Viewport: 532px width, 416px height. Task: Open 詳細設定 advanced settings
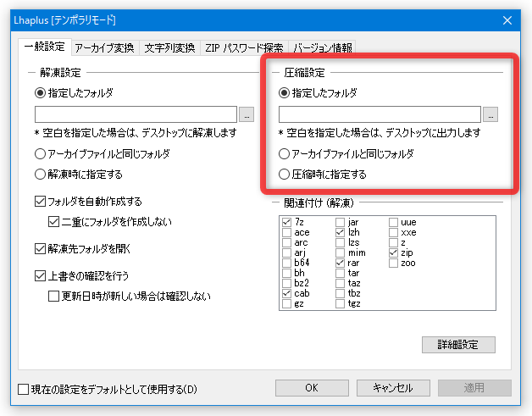[x=458, y=345]
